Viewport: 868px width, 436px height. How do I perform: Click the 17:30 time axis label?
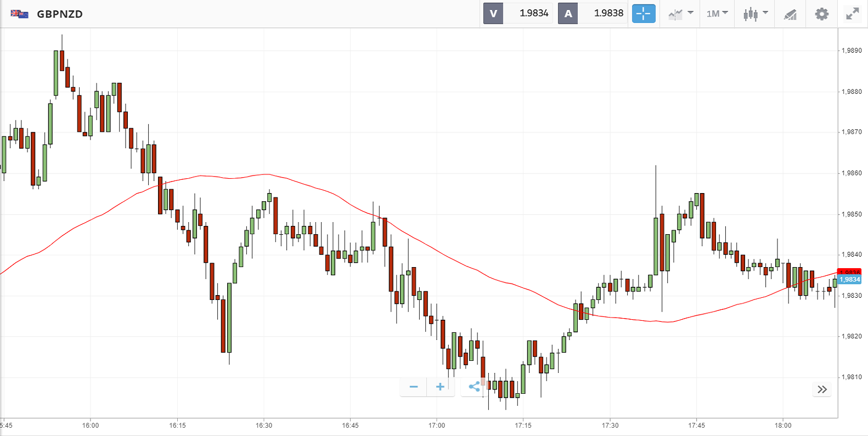pyautogui.click(x=610, y=426)
